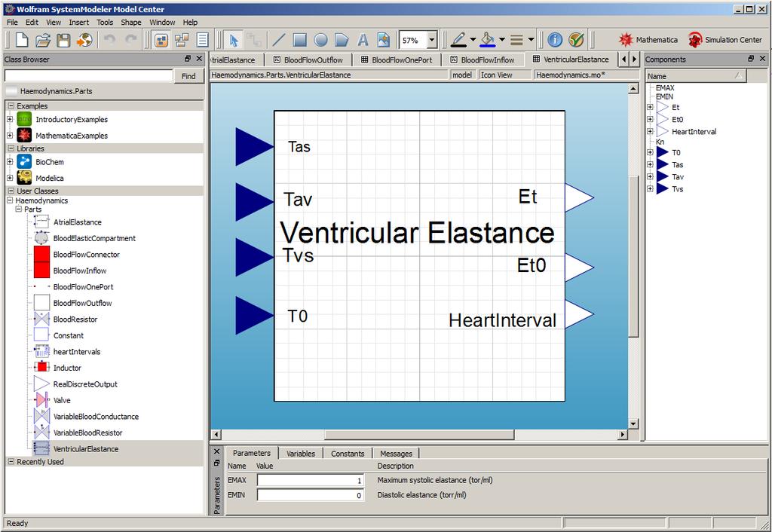The height and width of the screenshot is (532, 772).
Task: Expand the Et component in Components
Action: (650, 107)
